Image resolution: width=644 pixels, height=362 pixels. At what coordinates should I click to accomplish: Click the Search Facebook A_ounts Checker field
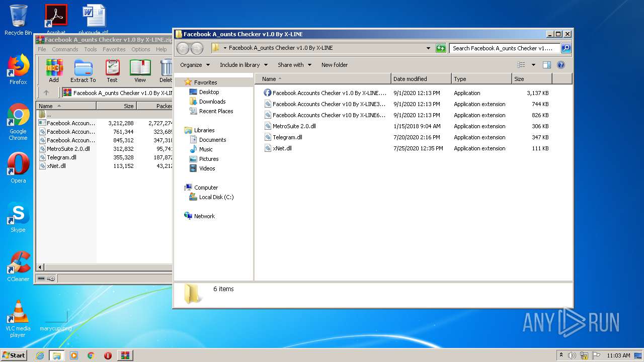coord(504,48)
